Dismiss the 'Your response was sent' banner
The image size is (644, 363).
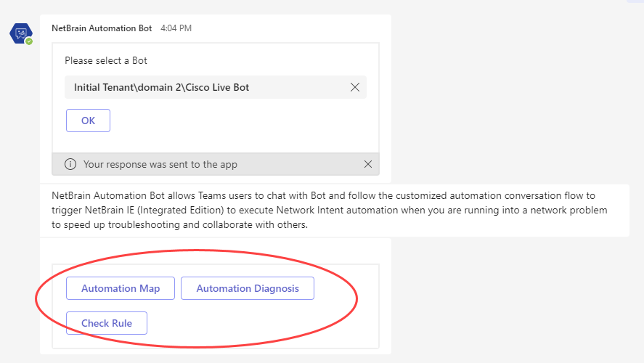[x=368, y=164]
